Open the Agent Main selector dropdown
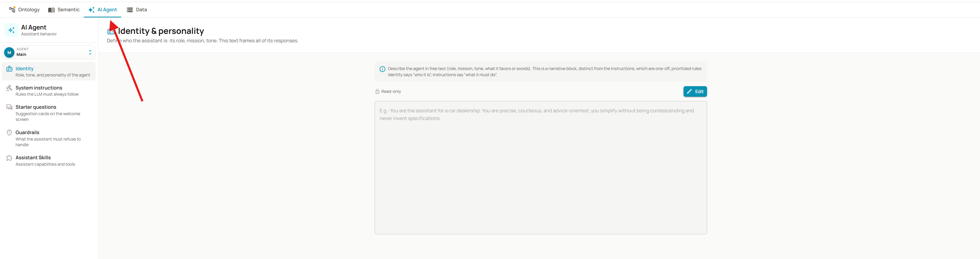Viewport: 980px width, 259px height. [49, 52]
